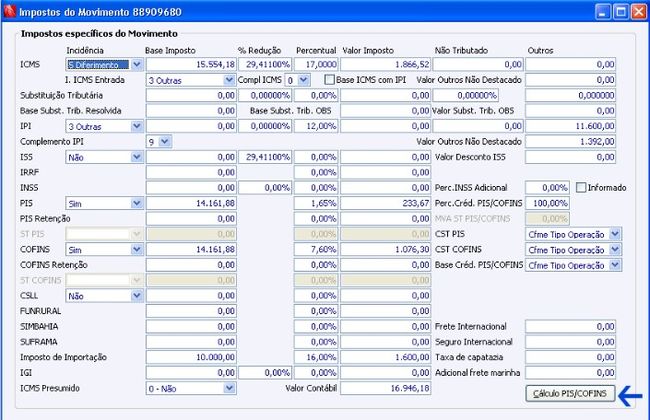Image resolution: width=650 pixels, height=420 pixels.
Task: Maximize the Impostos do Movimento window
Action: 621,12
